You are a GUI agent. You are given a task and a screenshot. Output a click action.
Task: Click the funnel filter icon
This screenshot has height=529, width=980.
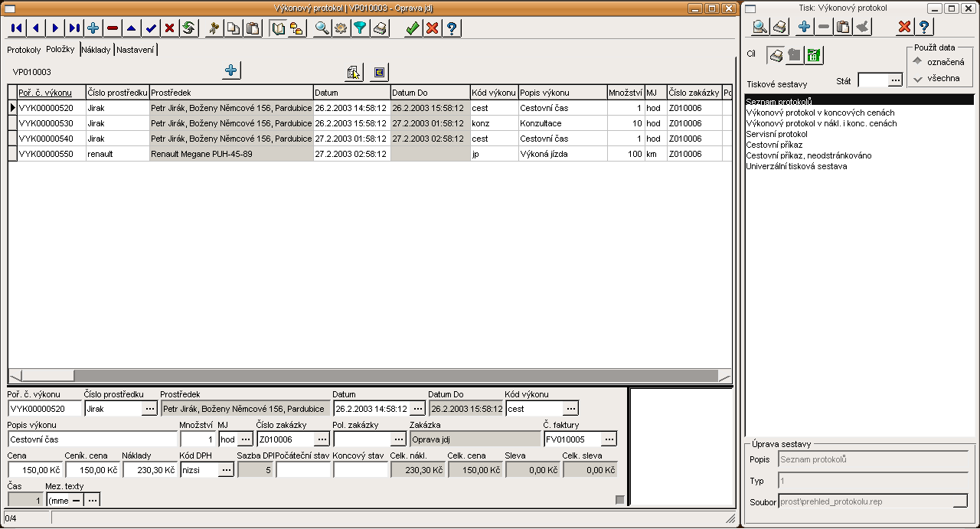click(x=360, y=28)
